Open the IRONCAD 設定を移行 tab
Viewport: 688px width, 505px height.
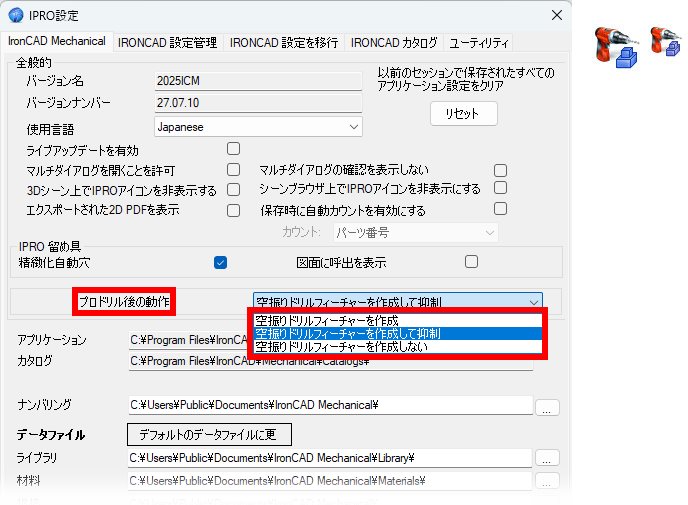tap(284, 43)
